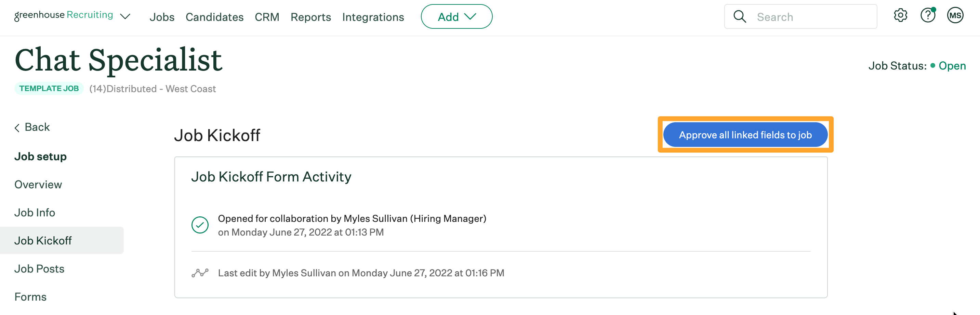Screen dimensions: 980x315
Task: Open the Search field magnifier icon
Action: point(739,16)
